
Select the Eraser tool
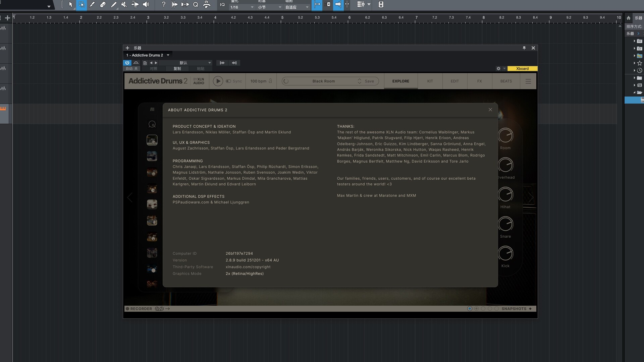point(103,4)
